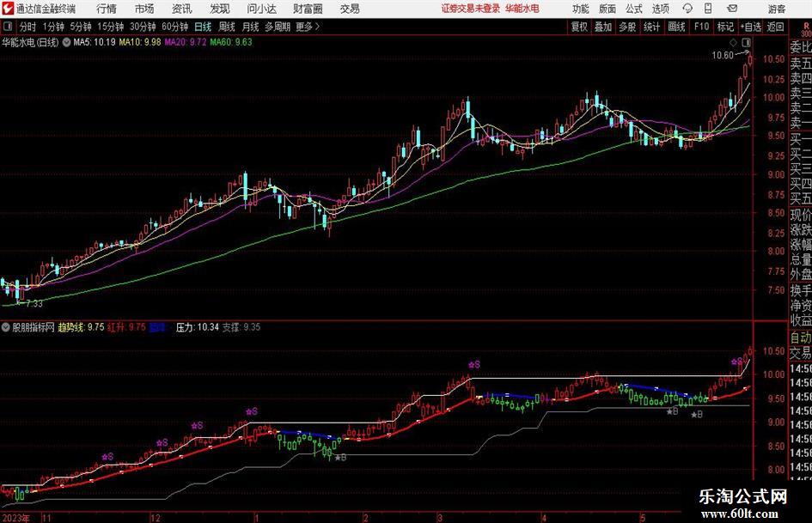Click the 通达信 app logo icon
Screen dimensions: 812x523
point(8,9)
